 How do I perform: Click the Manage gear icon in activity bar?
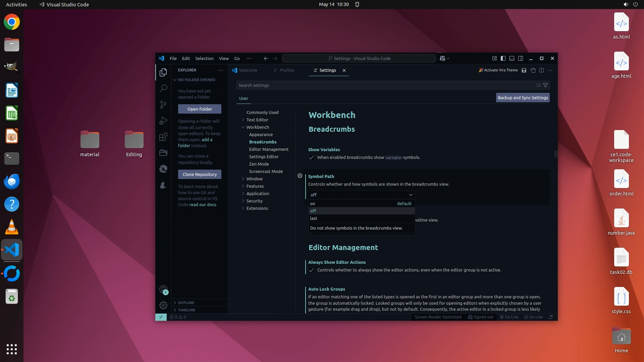pos(163,305)
